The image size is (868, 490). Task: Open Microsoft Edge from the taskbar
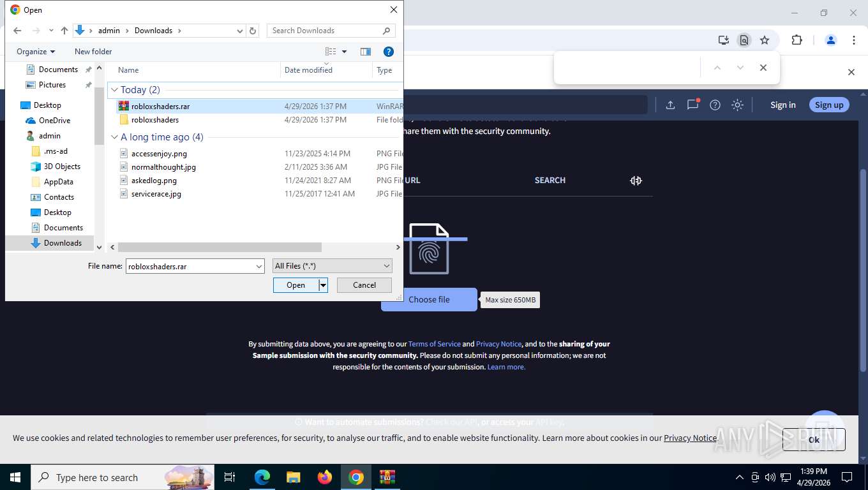262,477
